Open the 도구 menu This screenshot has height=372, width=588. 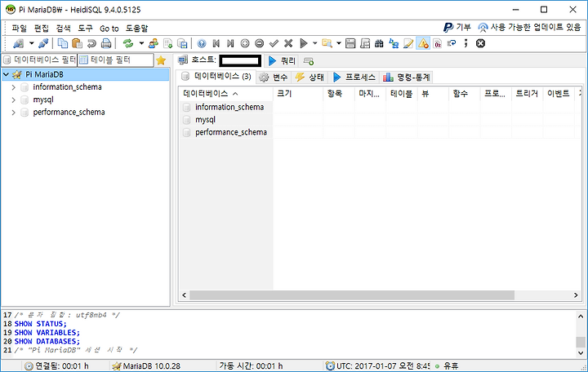(x=85, y=28)
